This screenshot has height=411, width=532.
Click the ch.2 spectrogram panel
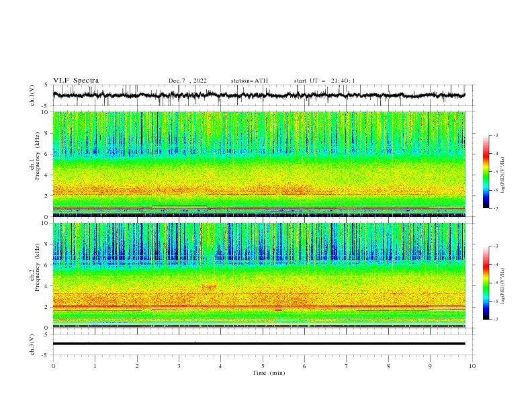click(x=259, y=275)
